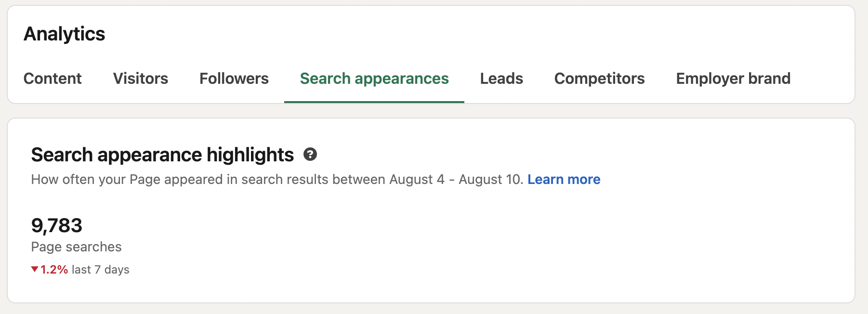868x314 pixels.
Task: Click the Page searches label
Action: 76,247
